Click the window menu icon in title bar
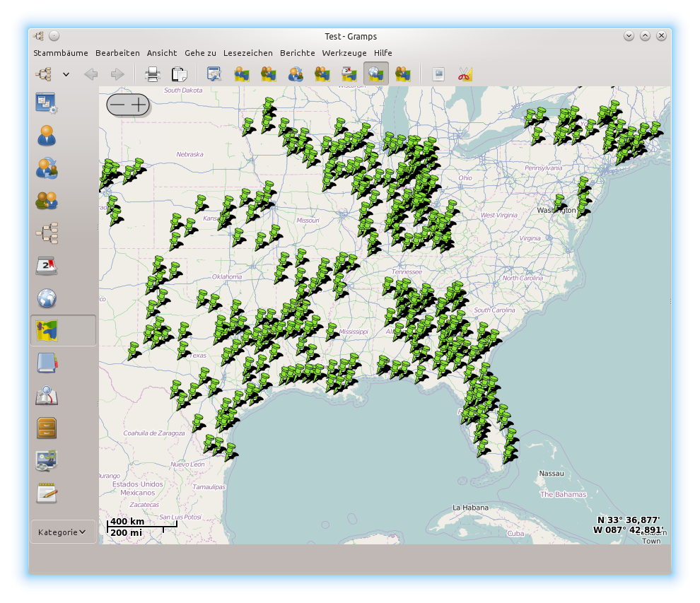Viewport: 700px width, 603px height. tap(38, 36)
